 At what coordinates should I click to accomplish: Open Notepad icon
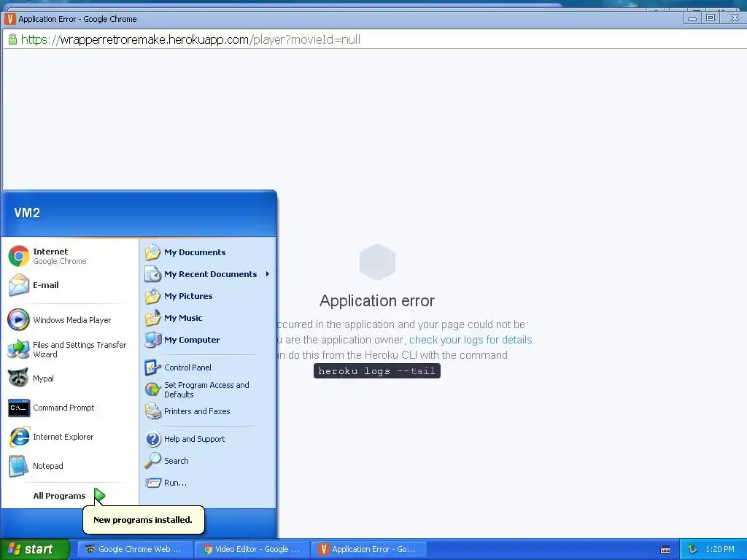[19, 466]
